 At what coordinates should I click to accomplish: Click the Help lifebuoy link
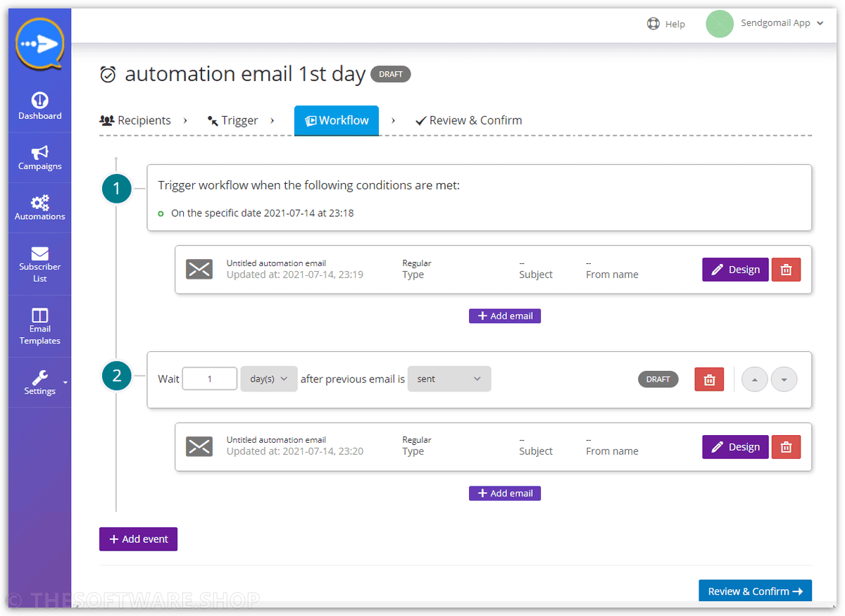pyautogui.click(x=666, y=24)
